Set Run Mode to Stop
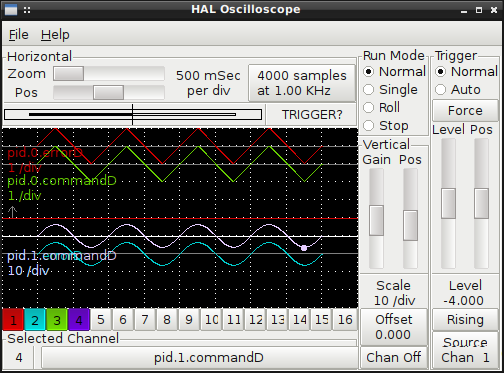This screenshot has height=373, width=504. pyautogui.click(x=386, y=126)
